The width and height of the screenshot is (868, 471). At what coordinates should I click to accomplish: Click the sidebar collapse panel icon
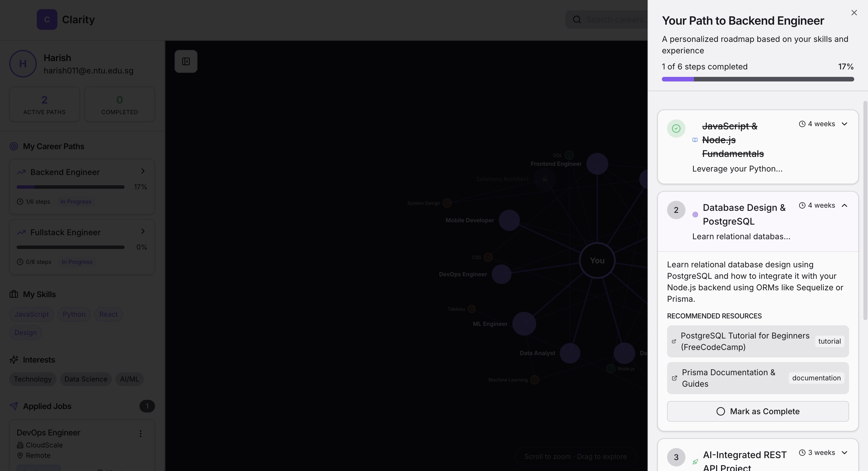click(186, 61)
